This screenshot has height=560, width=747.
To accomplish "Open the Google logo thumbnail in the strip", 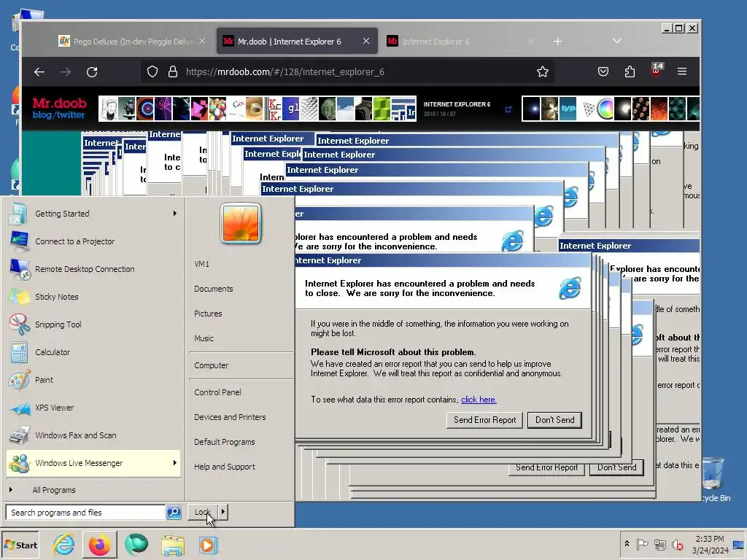I will (x=238, y=109).
